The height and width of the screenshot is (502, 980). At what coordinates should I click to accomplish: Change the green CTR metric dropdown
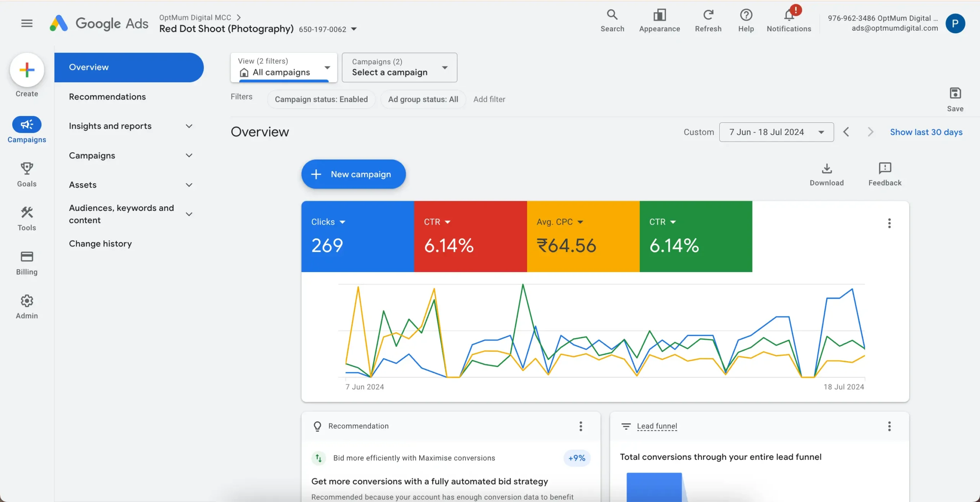(662, 222)
